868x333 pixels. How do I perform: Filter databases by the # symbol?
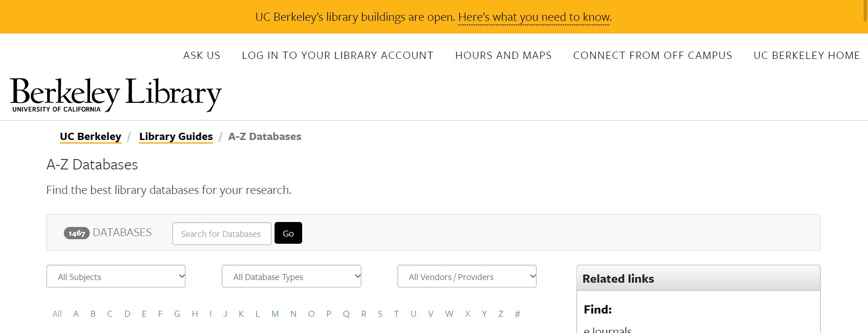[x=517, y=314]
